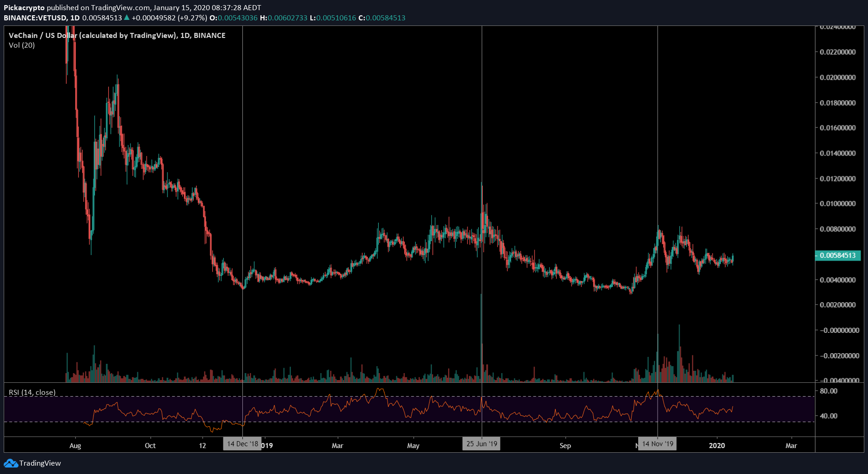Select the 14 Nov '19 date marker

click(x=658, y=444)
